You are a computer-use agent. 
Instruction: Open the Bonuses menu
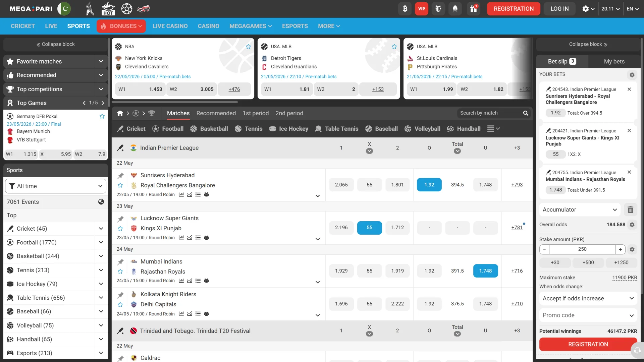point(121,26)
